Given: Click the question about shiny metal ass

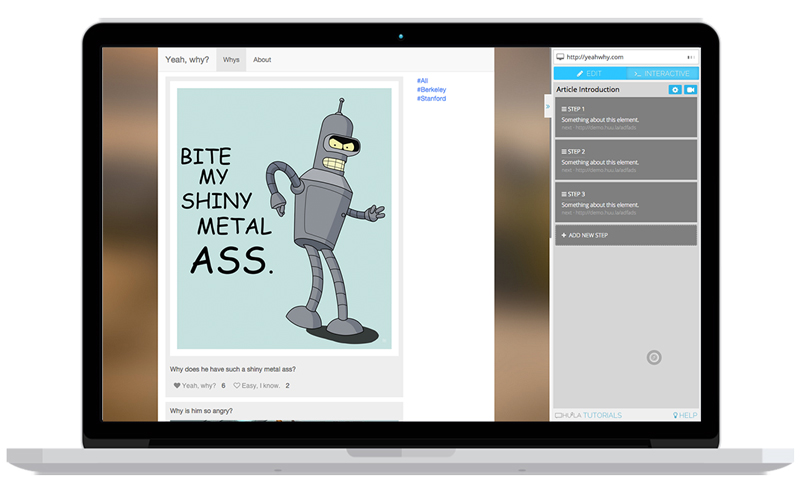Looking at the screenshot, I should [x=233, y=369].
